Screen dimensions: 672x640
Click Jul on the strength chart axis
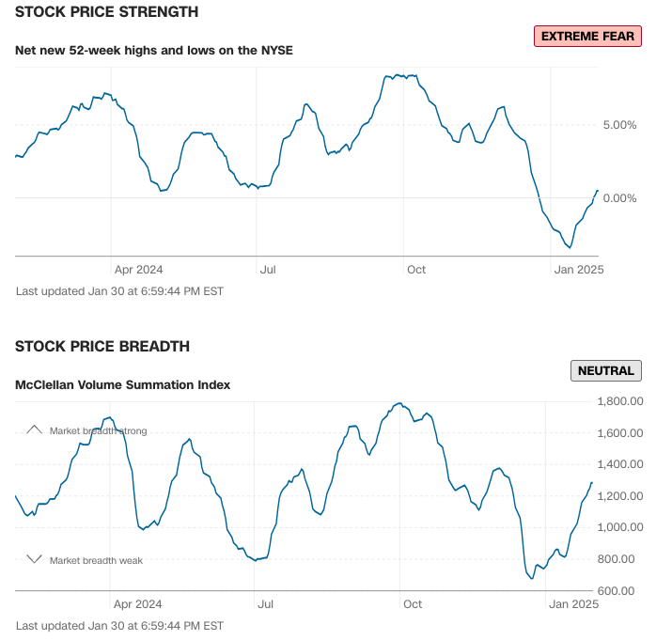point(268,270)
